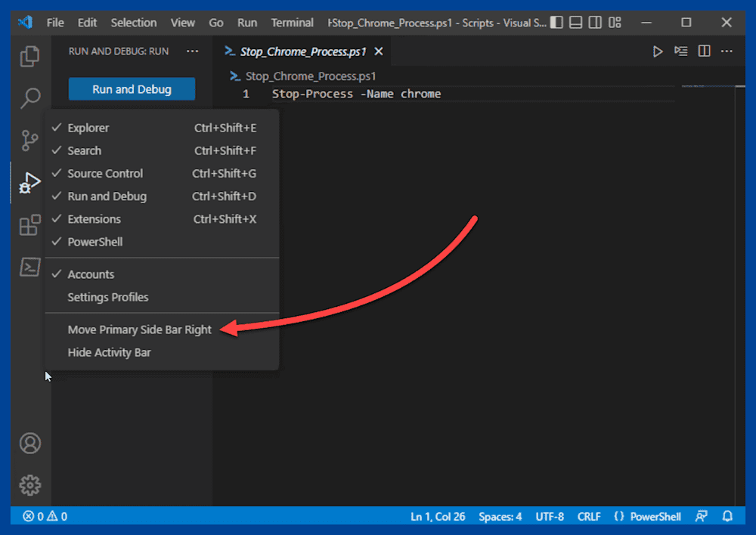The image size is (756, 535).
Task: Select Run and Debug activity bar icon
Action: click(30, 183)
